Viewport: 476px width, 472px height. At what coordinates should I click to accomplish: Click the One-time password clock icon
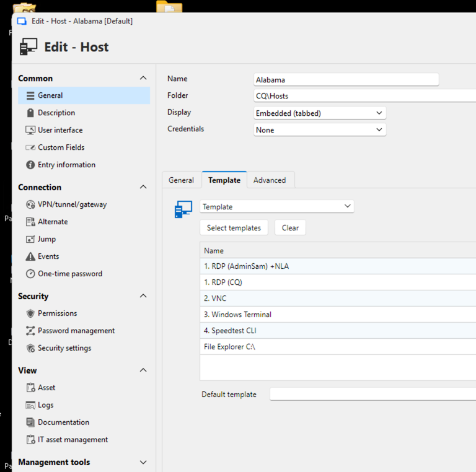[x=30, y=274]
